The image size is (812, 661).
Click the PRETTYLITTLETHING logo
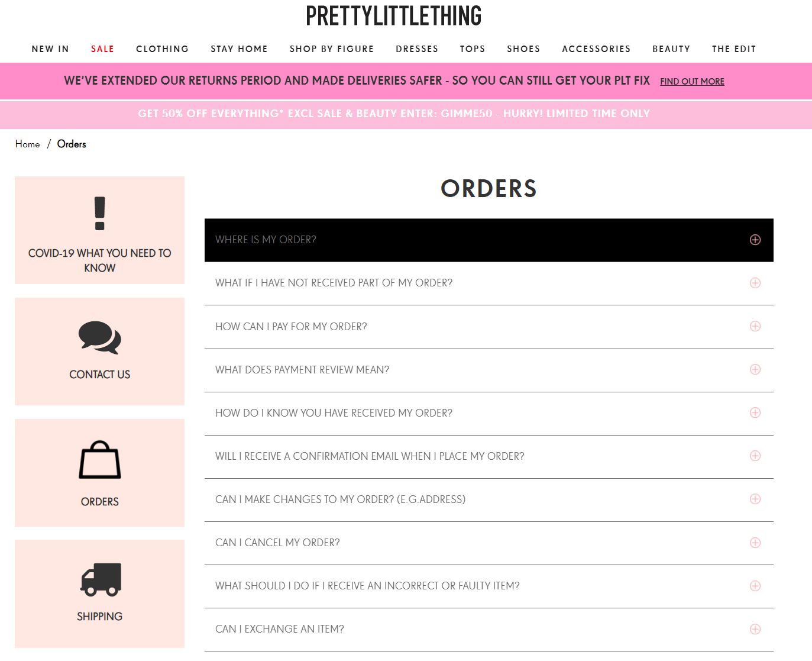pos(393,15)
